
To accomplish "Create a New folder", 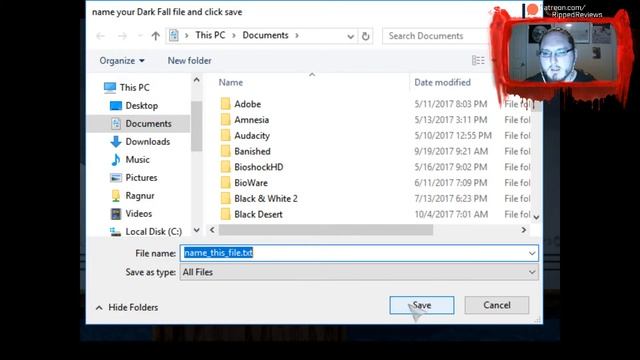I will (189, 61).
